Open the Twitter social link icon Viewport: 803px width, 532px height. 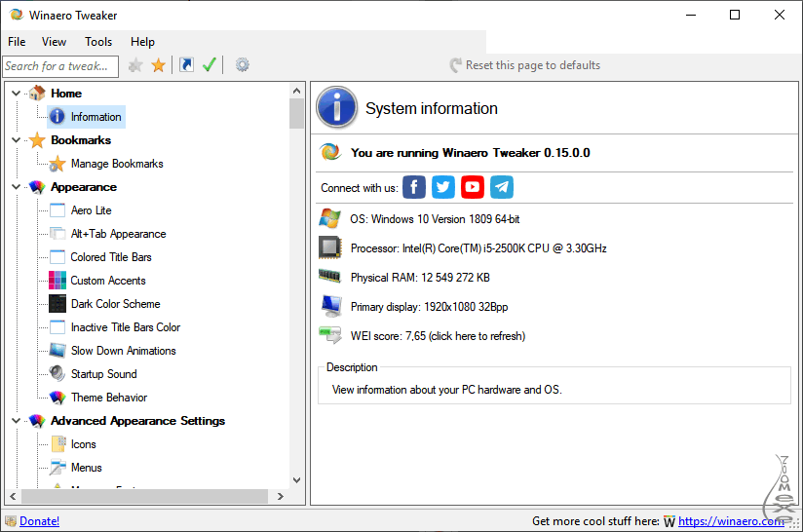point(443,187)
